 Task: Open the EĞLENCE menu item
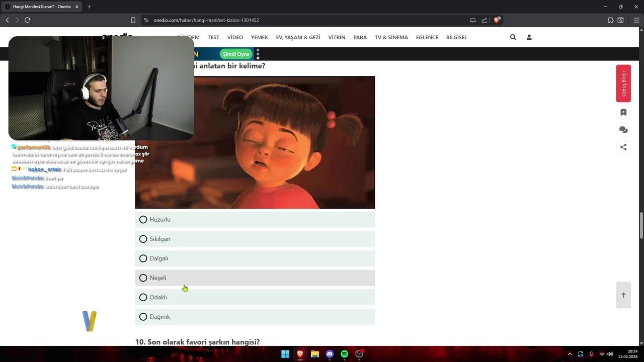(x=427, y=37)
